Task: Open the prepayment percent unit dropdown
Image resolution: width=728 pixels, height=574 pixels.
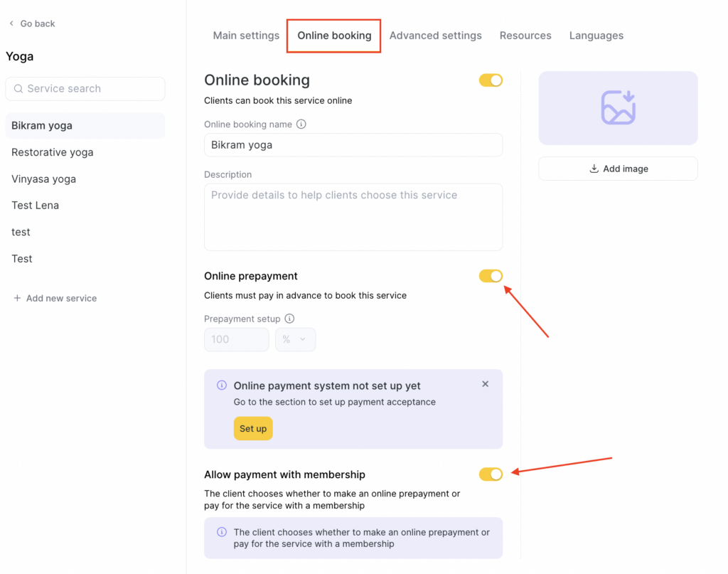Action: [x=295, y=339]
